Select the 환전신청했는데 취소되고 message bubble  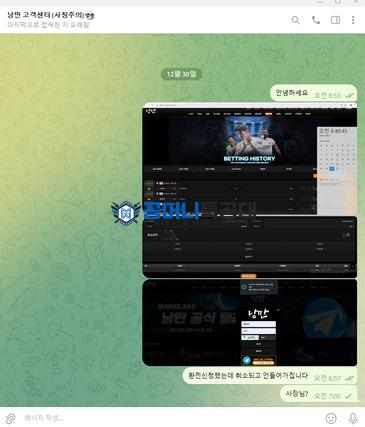pos(270,376)
